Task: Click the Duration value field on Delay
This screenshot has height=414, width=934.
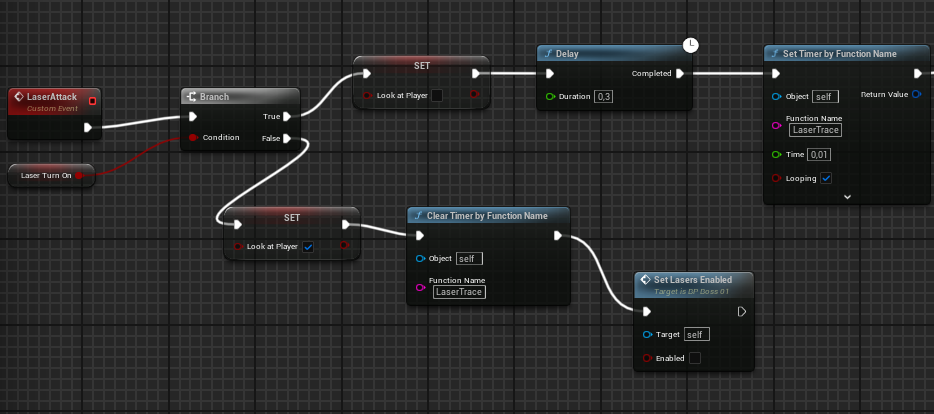Action: (603, 96)
